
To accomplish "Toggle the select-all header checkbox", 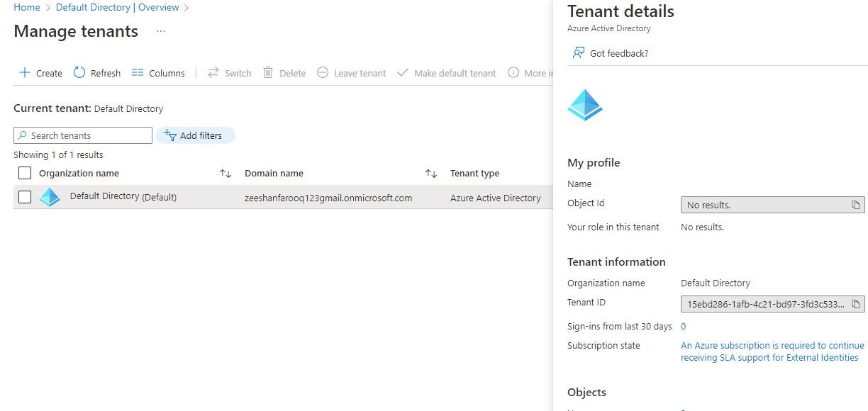I will [x=25, y=173].
